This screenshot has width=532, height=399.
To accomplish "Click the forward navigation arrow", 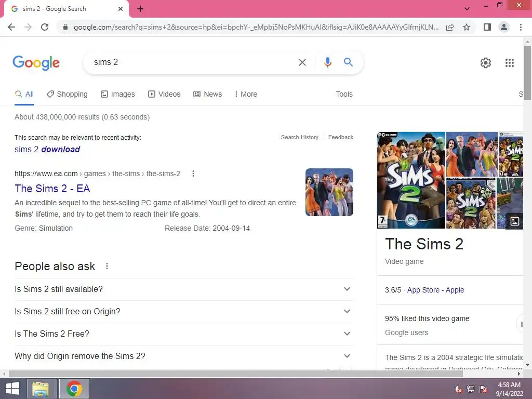I will (x=28, y=27).
